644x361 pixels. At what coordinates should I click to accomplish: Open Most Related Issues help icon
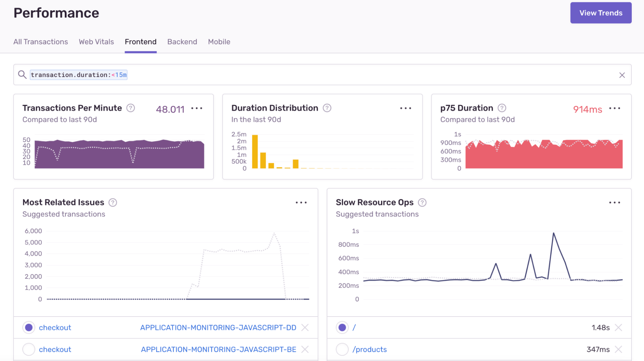[x=112, y=203]
